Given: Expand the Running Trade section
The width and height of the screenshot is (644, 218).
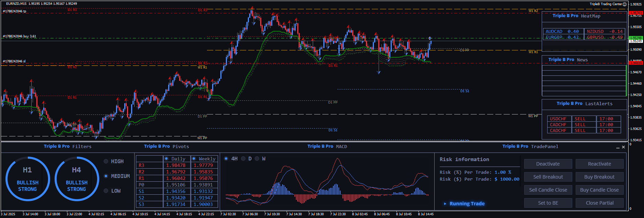Looking at the screenshot, I should pyautogui.click(x=445, y=204).
